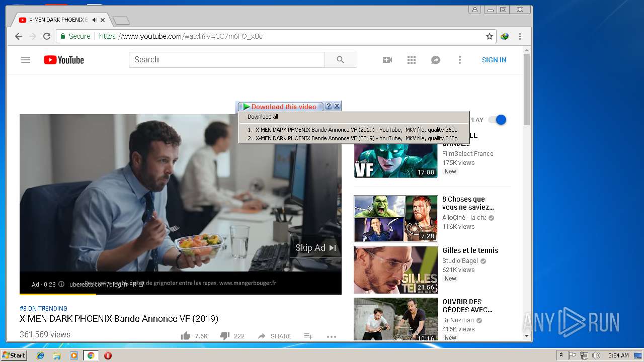Open the Studio Bagel channel name
Viewport: 644px width, 362px height.
point(460,261)
